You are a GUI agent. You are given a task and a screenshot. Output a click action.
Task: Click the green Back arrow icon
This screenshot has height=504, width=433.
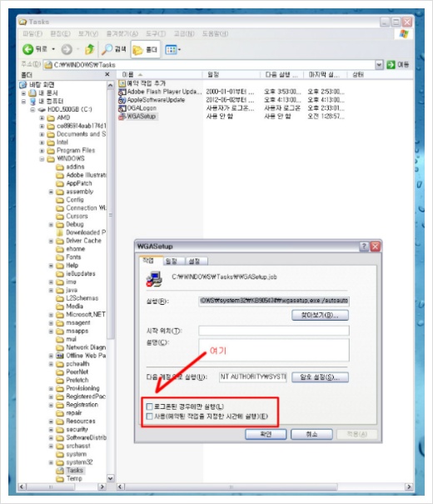tap(27, 49)
